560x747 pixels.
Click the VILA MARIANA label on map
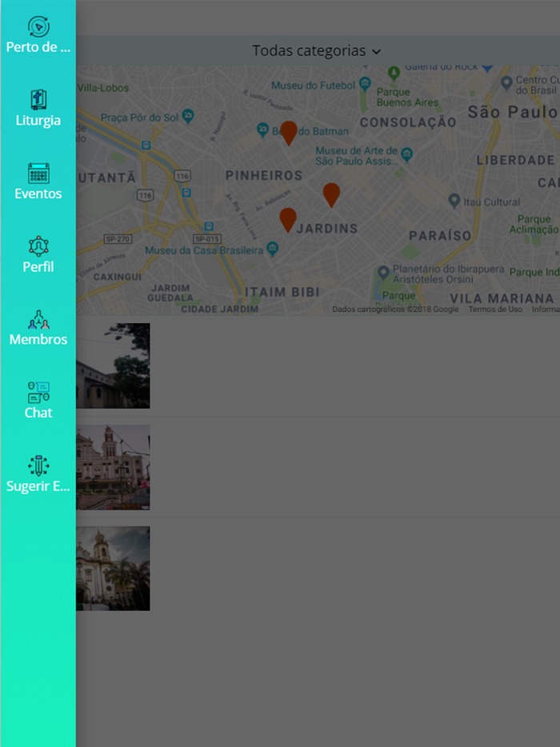point(502,298)
